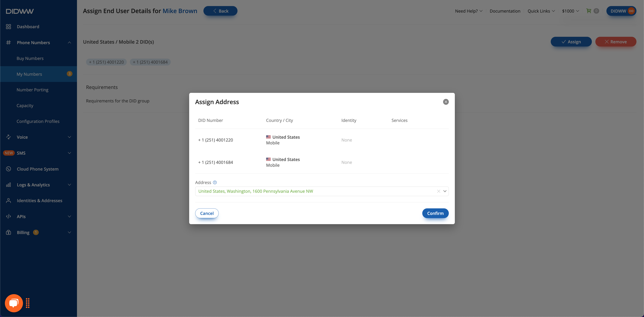Go to Buy Numbers
Viewport: 644px width, 317px height.
pyautogui.click(x=30, y=58)
